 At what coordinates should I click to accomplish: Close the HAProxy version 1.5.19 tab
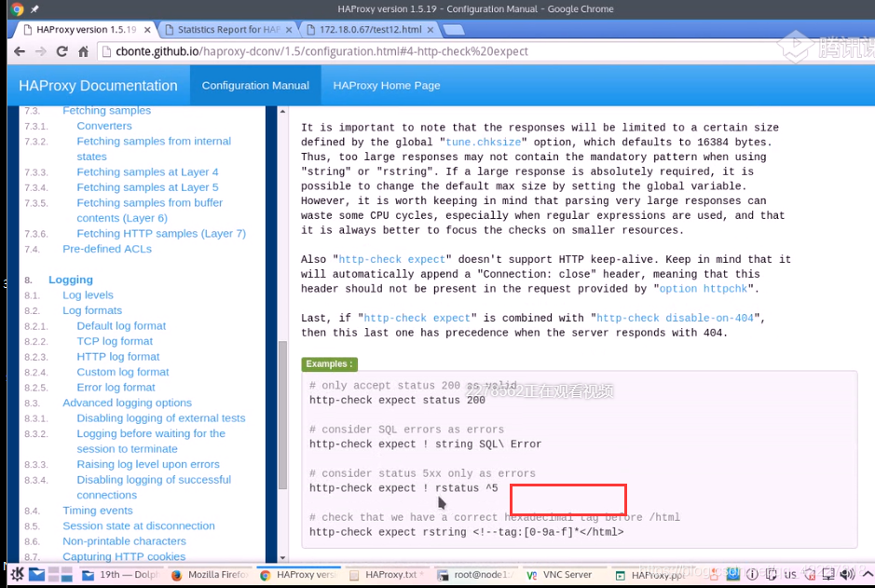tap(147, 30)
